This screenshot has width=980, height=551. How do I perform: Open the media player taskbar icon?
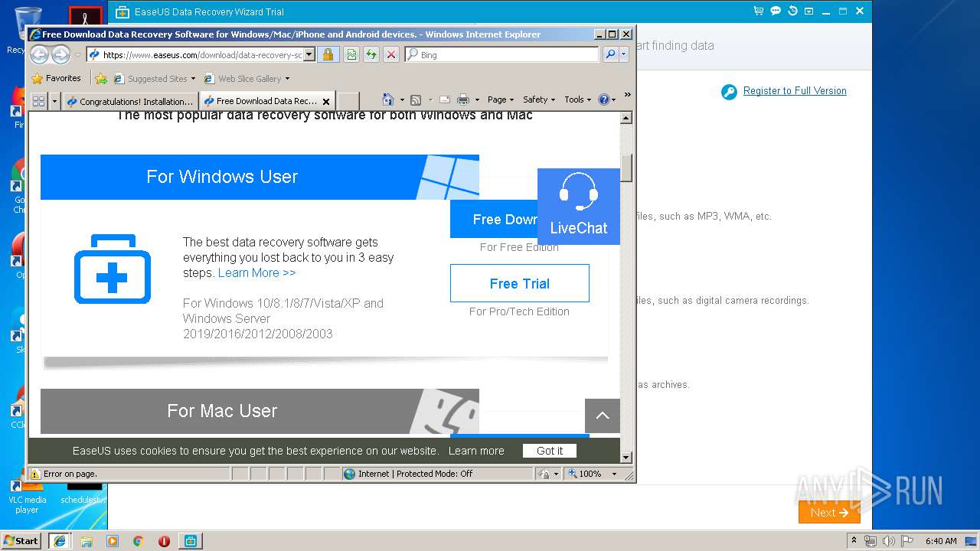coord(113,541)
